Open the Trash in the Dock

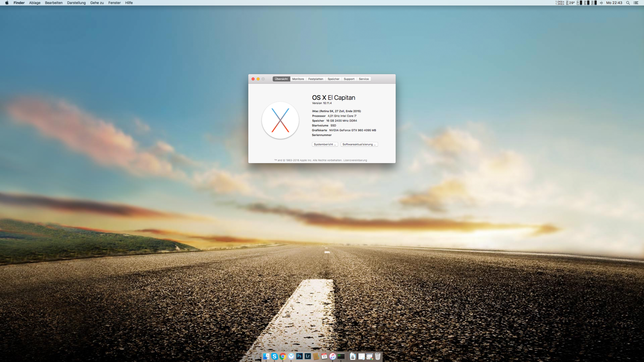click(x=378, y=356)
